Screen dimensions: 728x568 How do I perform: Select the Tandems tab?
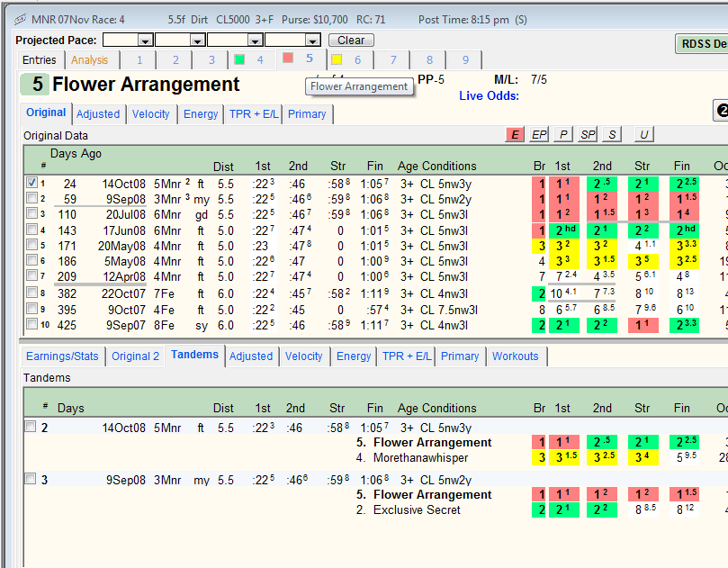point(194,355)
